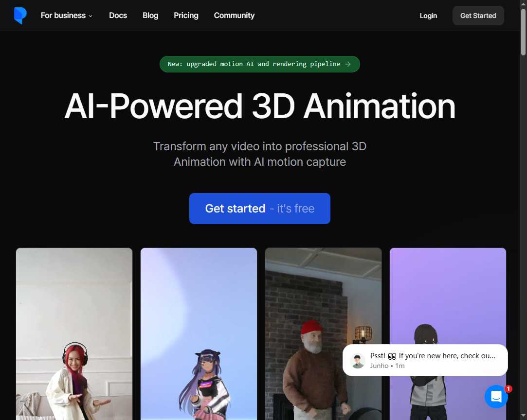Expand the For business dropdown menu
Screen dimensions: 527x420
coord(66,16)
